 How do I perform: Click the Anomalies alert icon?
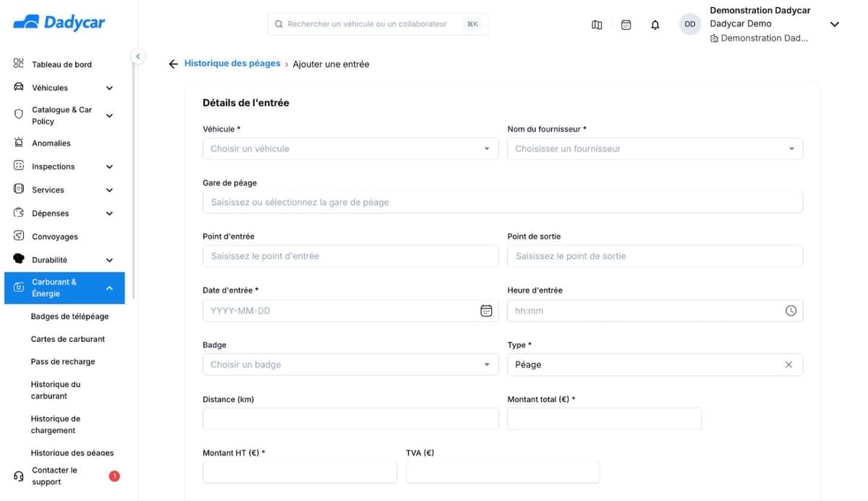point(19,143)
